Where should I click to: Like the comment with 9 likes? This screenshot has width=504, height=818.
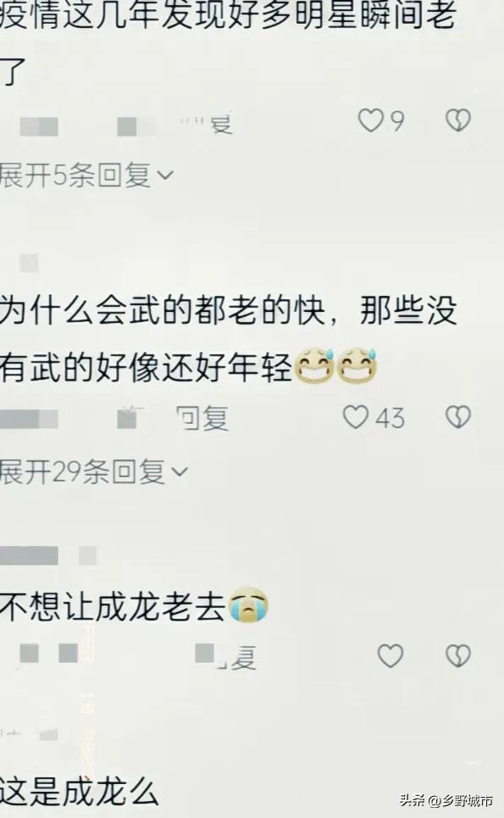(x=370, y=121)
